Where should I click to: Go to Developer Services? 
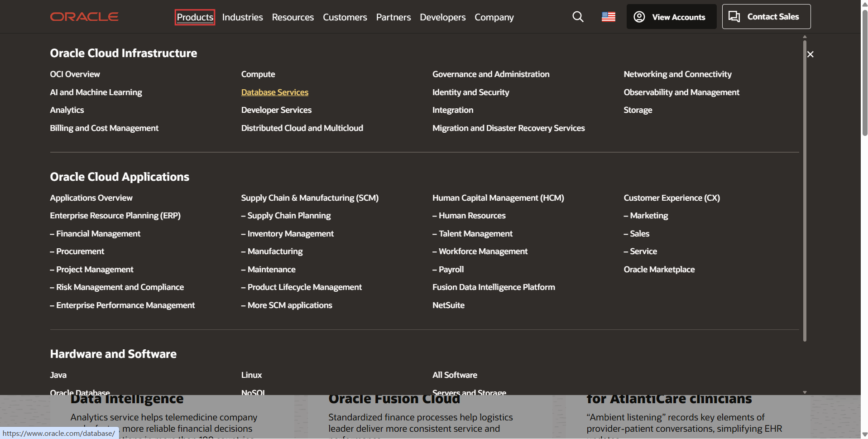coord(276,110)
